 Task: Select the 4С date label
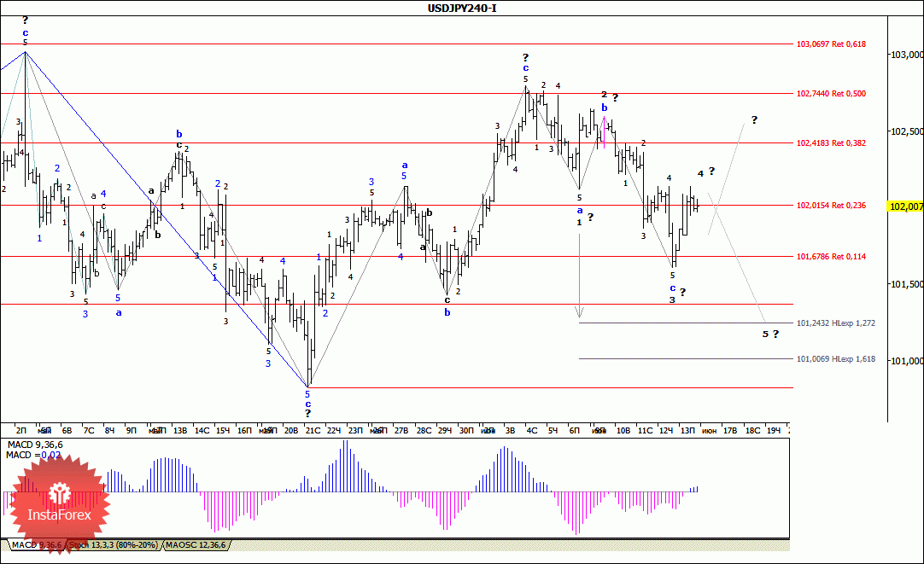[x=531, y=431]
